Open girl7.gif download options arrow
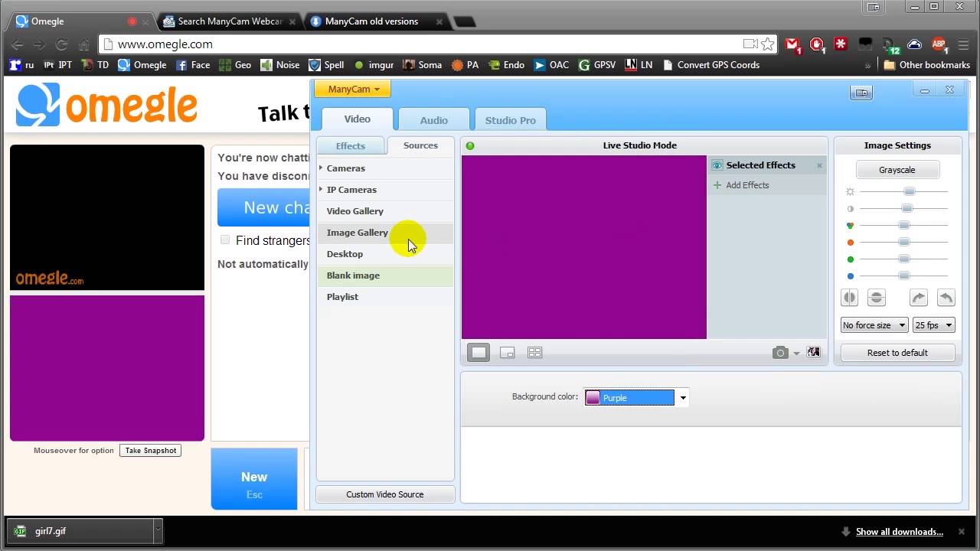The image size is (980, 551). [x=158, y=530]
